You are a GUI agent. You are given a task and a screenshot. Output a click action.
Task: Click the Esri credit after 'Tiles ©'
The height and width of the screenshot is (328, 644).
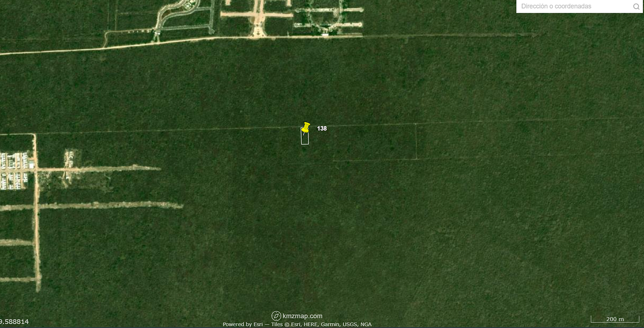coord(296,324)
